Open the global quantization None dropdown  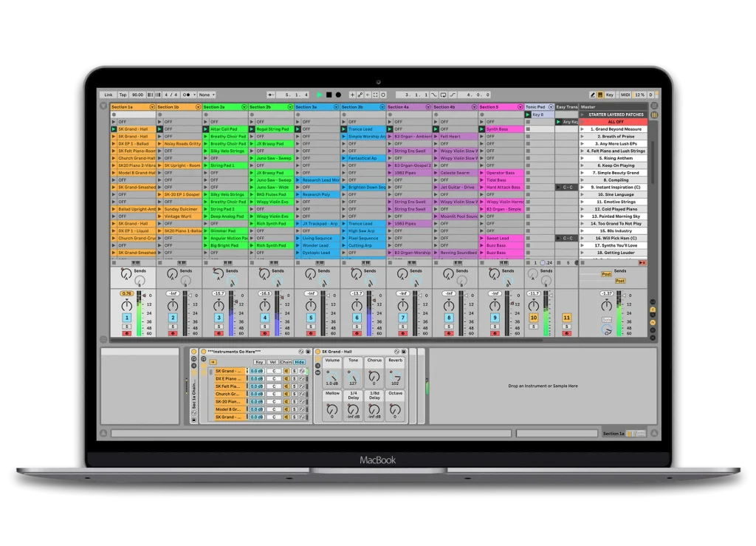(x=205, y=95)
